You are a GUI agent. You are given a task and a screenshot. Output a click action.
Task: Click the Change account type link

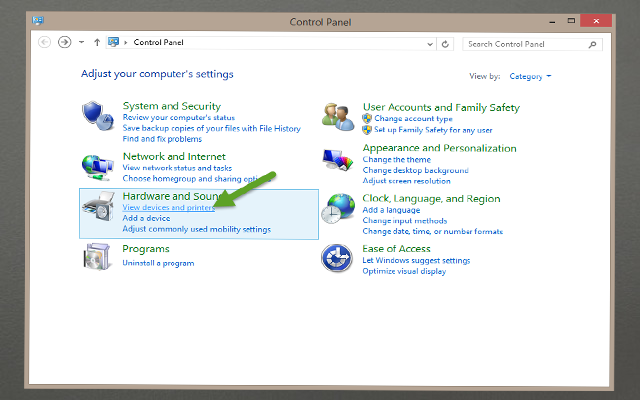[x=412, y=119]
